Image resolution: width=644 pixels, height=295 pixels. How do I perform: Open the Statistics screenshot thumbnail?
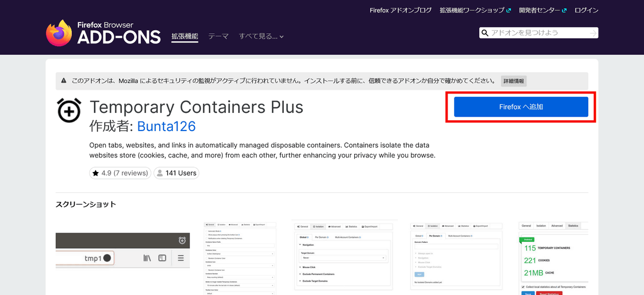pos(553,257)
